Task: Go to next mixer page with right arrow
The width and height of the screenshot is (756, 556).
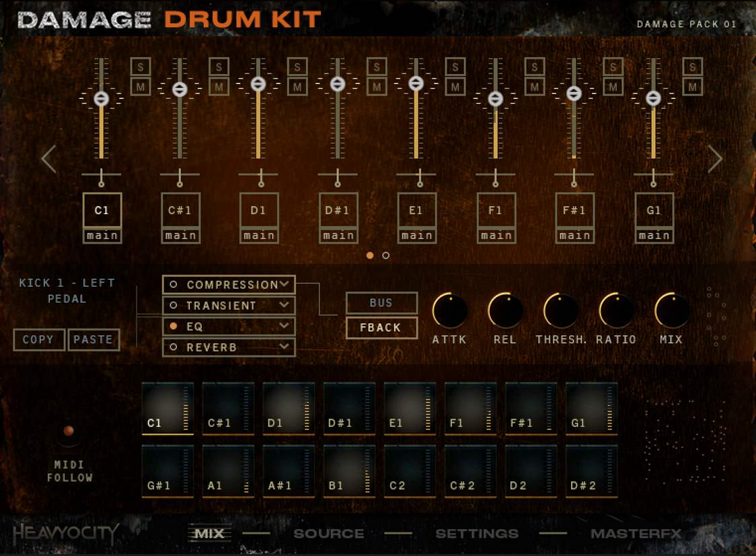Action: click(x=715, y=158)
